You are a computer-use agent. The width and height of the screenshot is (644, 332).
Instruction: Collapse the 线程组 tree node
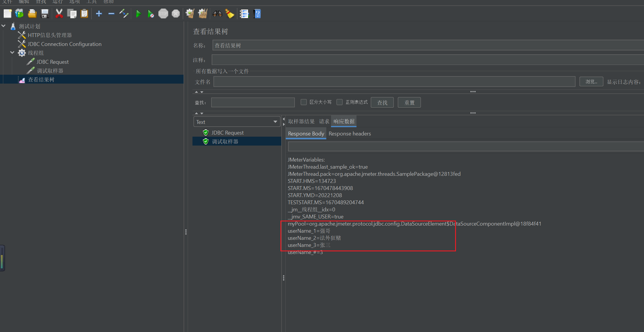pyautogui.click(x=12, y=52)
